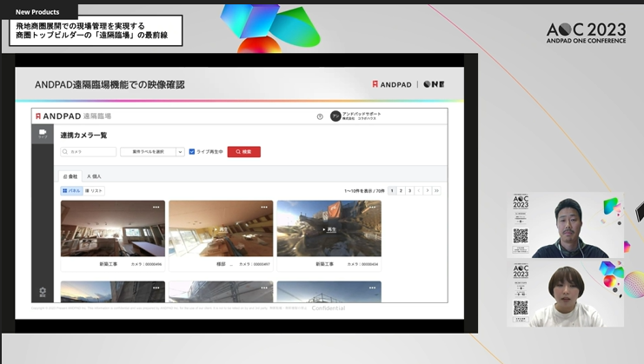Click the 1〜10件を表示 / 70件 count text
The width and height of the screenshot is (644, 364).
(364, 191)
